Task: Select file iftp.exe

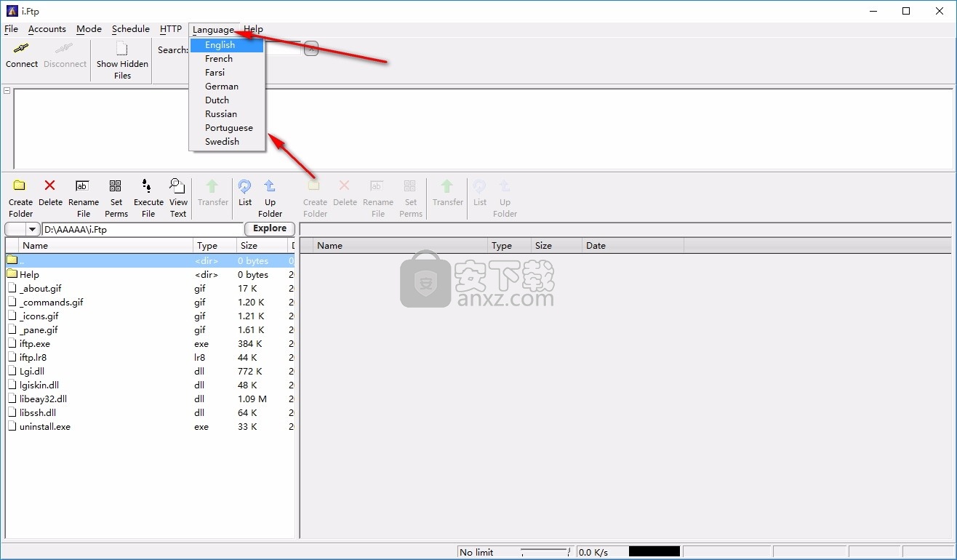Action: [x=150, y=344]
